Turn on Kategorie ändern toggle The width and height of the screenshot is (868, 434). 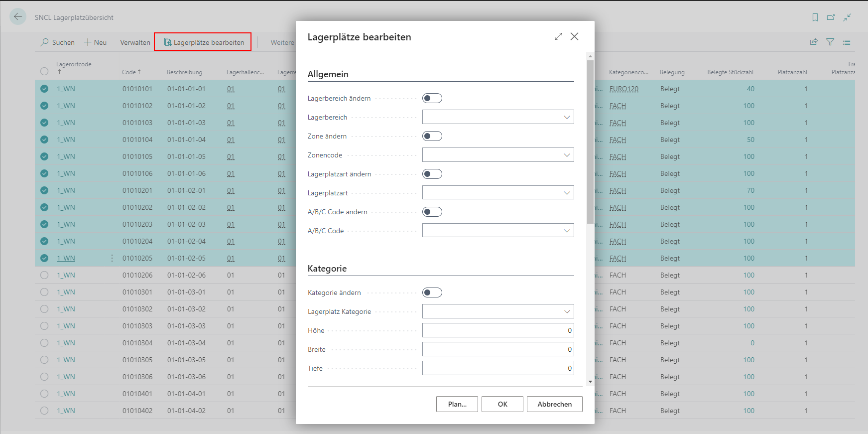(432, 292)
